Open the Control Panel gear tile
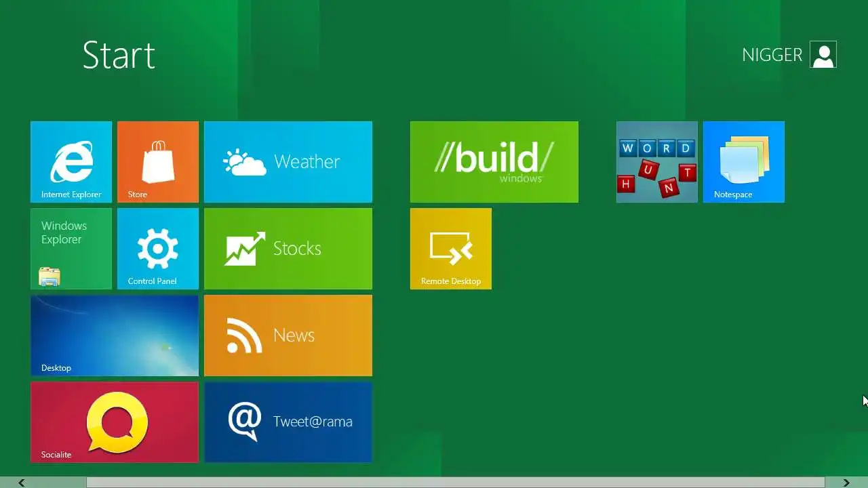868x488 pixels. (x=158, y=249)
